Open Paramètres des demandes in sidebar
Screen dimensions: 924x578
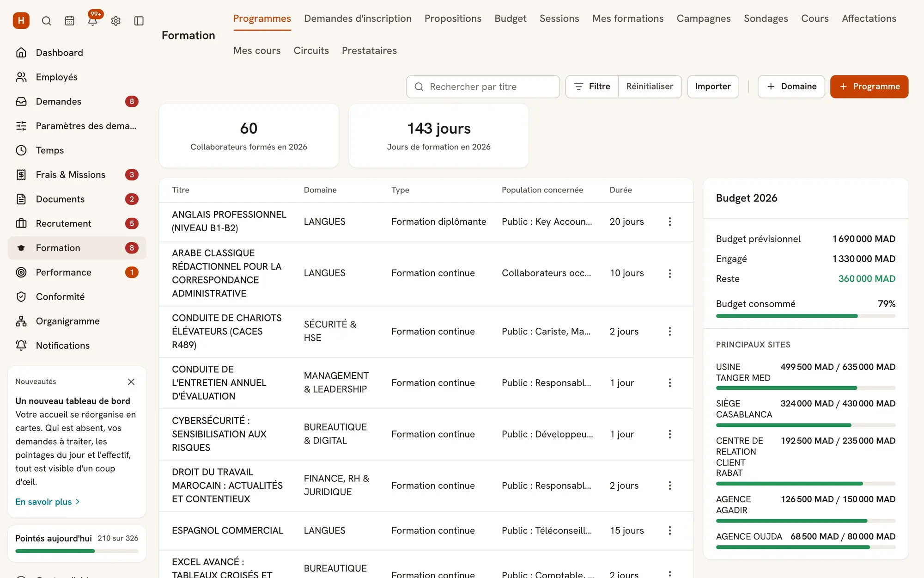pyautogui.click(x=77, y=126)
